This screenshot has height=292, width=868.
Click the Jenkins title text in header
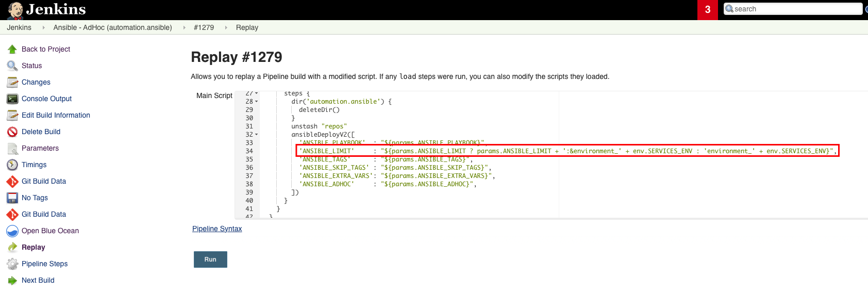tap(56, 9)
